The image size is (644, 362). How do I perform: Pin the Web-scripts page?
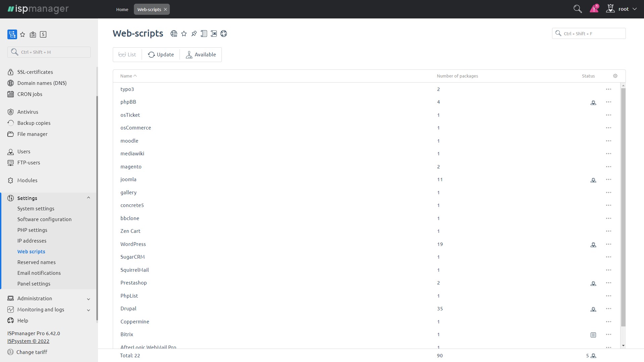click(194, 34)
